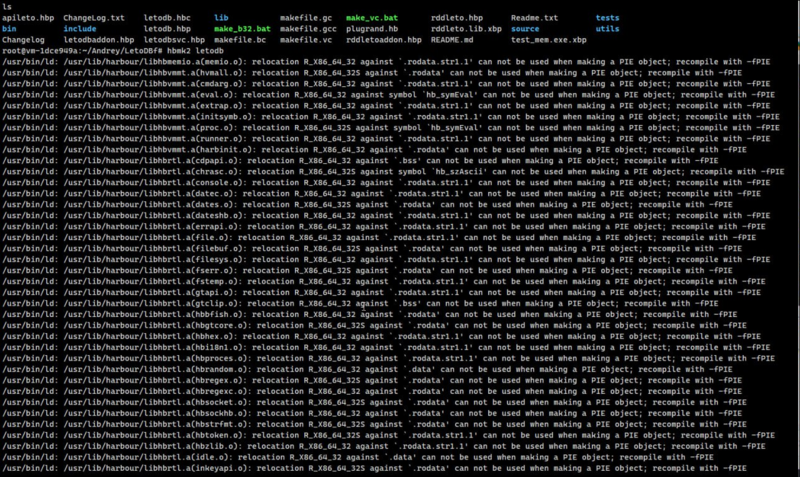Click the libhbrtl.a(chrasc.o) error line
Image resolution: width=800 pixels, height=477 pixels.
tap(393, 171)
